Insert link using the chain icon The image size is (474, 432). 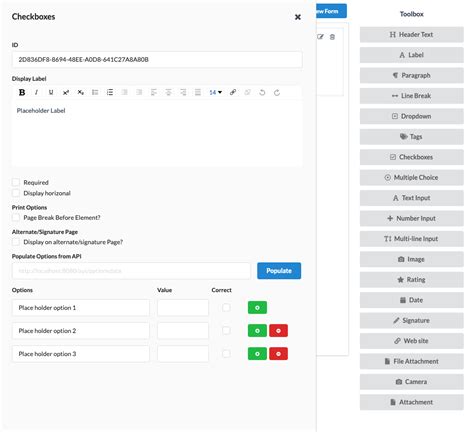(x=233, y=92)
